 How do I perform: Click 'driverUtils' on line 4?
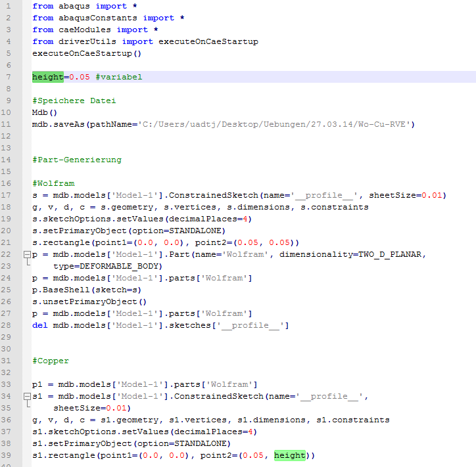tap(87, 41)
